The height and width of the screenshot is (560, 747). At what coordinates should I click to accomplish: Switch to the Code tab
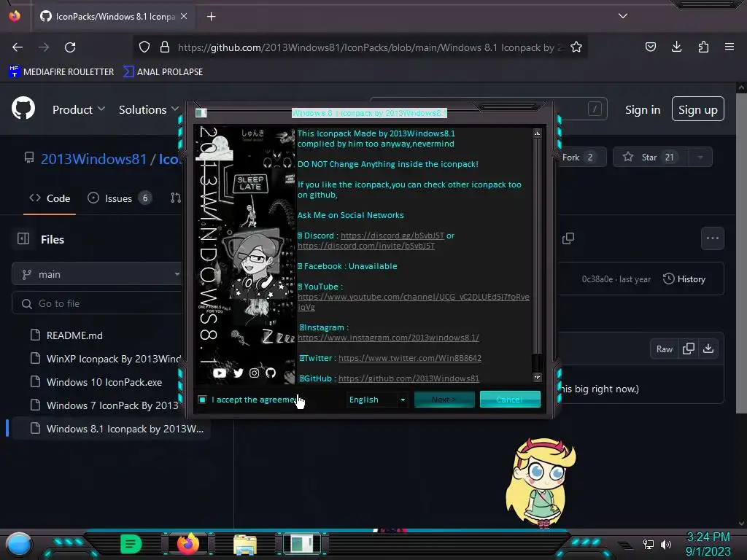[50, 198]
